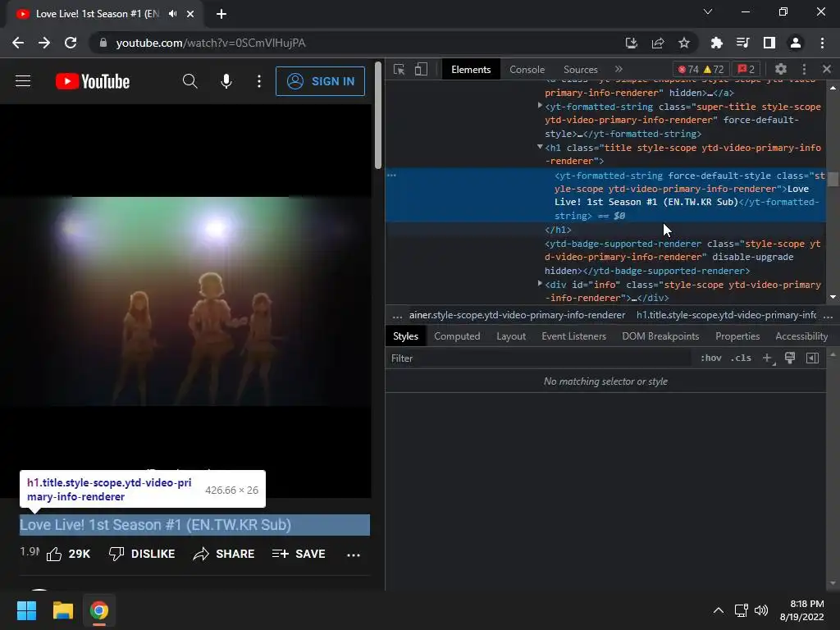Expand the div id="info" node
The width and height of the screenshot is (840, 630).
[540, 284]
